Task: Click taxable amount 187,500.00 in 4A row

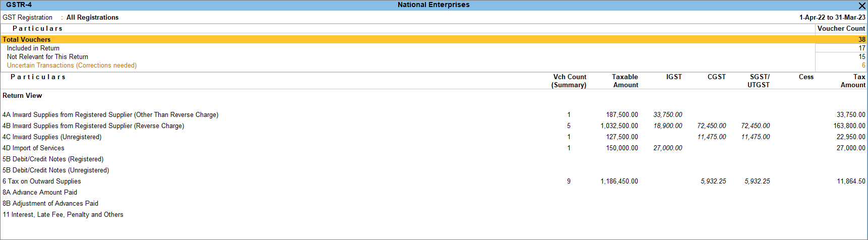Action: [622, 115]
